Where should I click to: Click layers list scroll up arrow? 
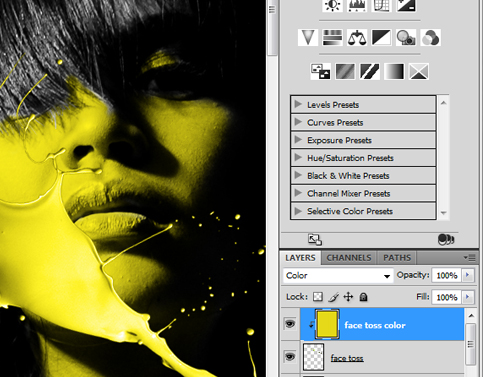coord(471,315)
